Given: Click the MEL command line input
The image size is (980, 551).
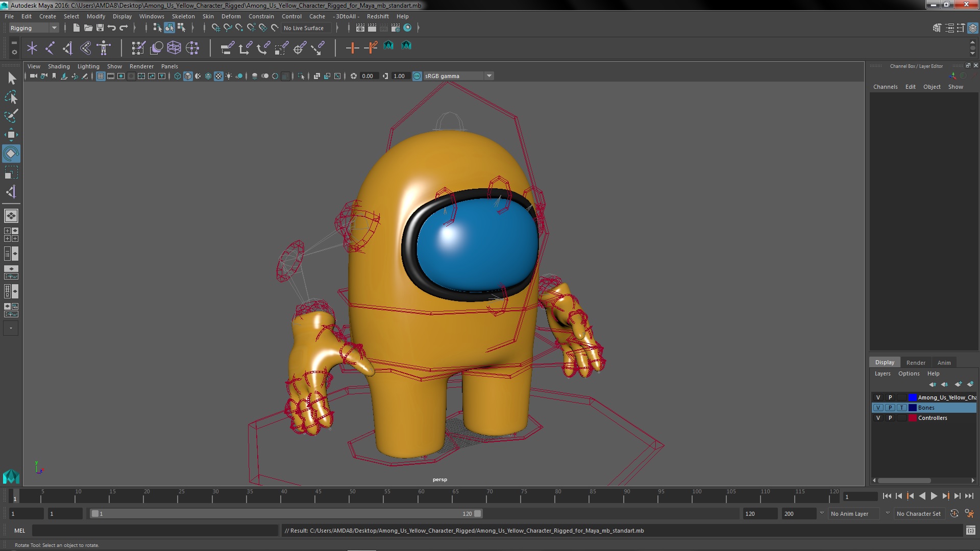Looking at the screenshot, I should pos(155,531).
